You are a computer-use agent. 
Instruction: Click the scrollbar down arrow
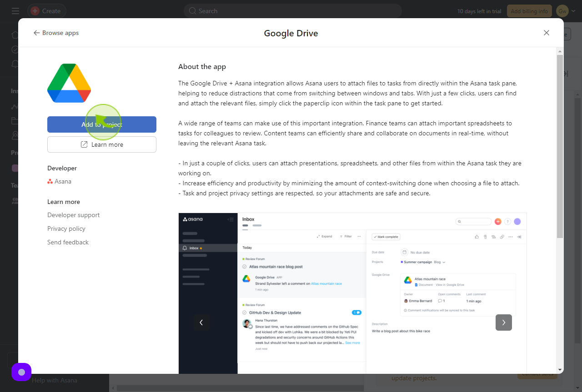click(x=560, y=370)
